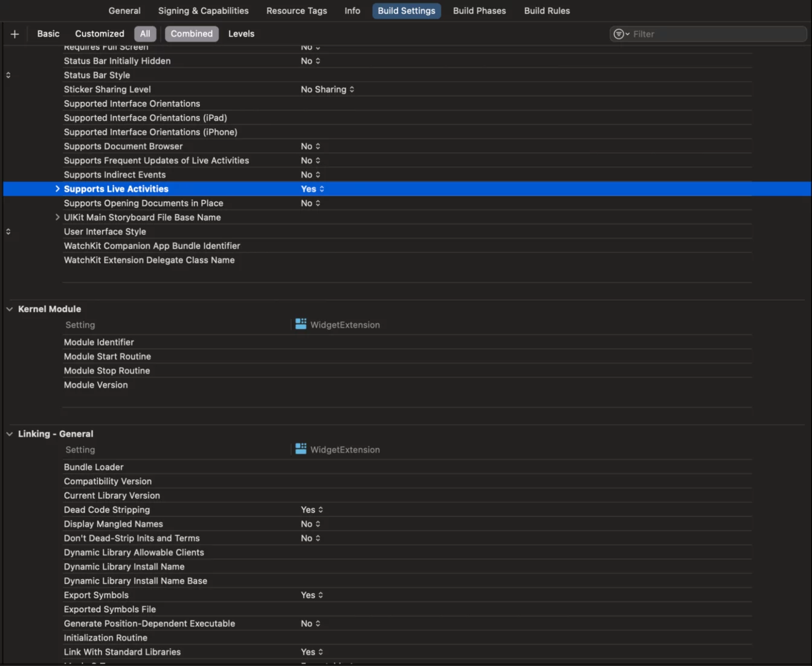
Task: Open the Build Phases tab
Action: pyautogui.click(x=480, y=11)
